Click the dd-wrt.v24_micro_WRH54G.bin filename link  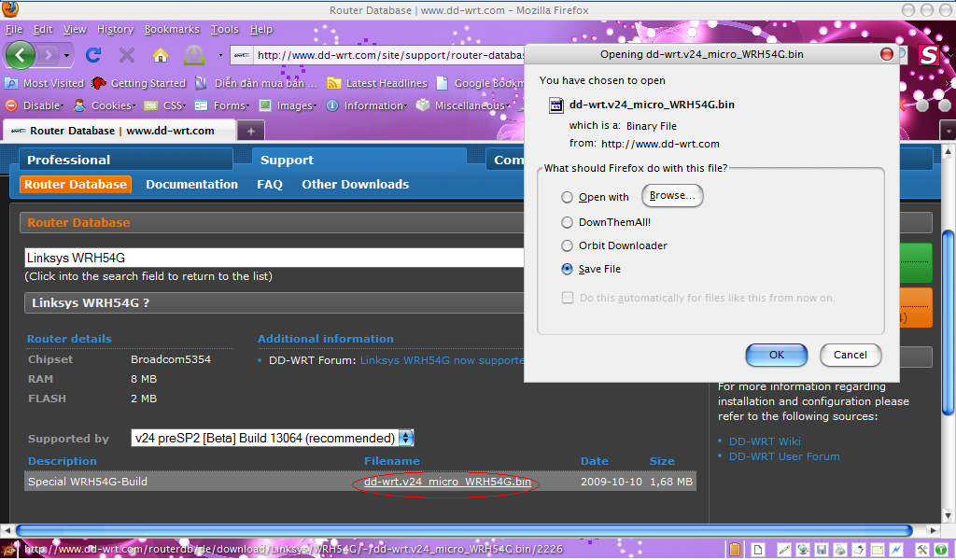click(447, 483)
